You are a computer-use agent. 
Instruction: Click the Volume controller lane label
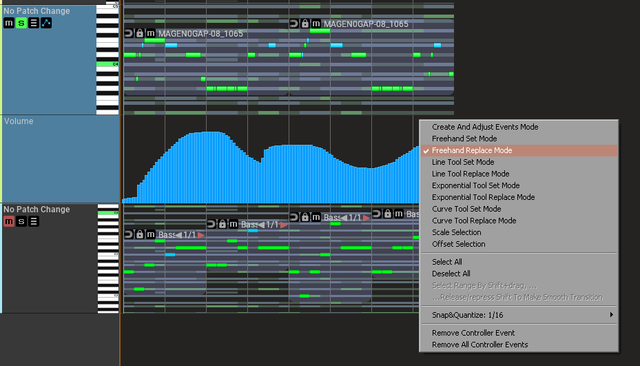[19, 121]
